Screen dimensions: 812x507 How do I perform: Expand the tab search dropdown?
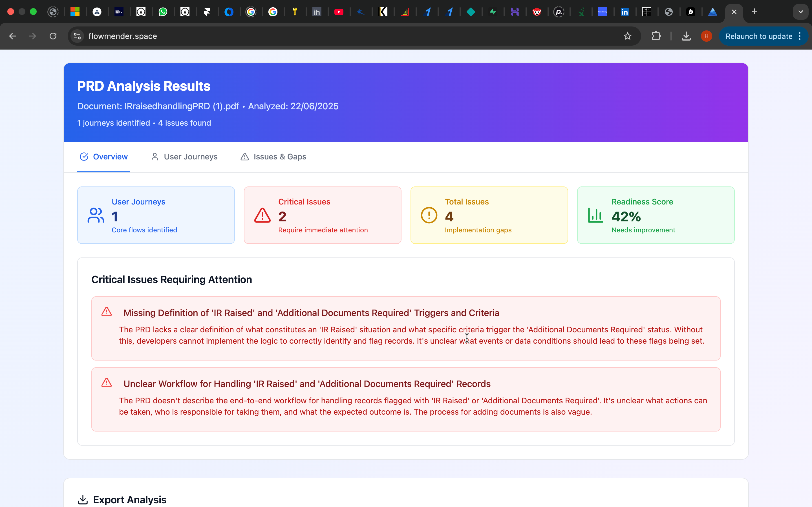[x=800, y=12]
